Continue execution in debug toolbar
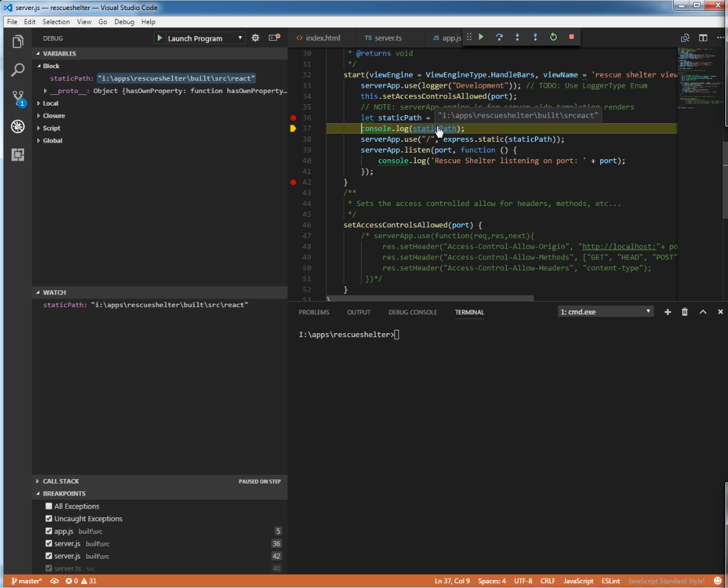The image size is (728, 588). click(x=481, y=37)
